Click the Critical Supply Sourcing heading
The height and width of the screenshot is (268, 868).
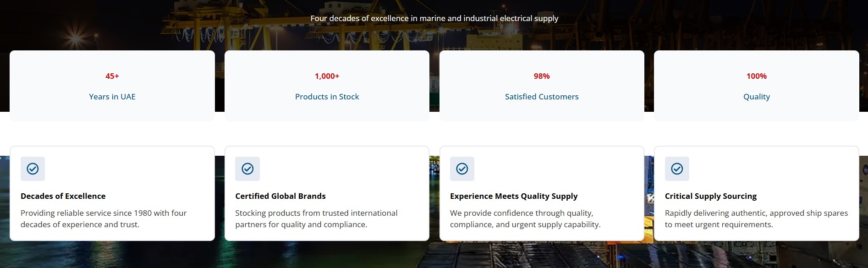tap(711, 196)
